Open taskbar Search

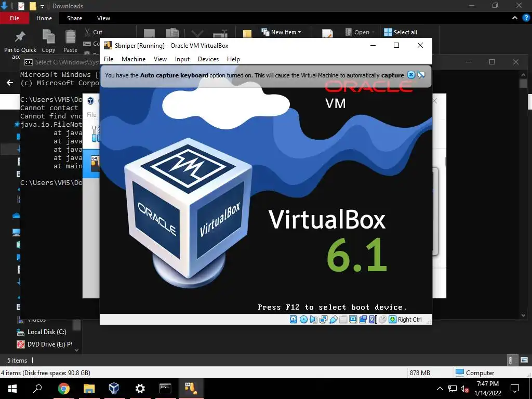37,389
